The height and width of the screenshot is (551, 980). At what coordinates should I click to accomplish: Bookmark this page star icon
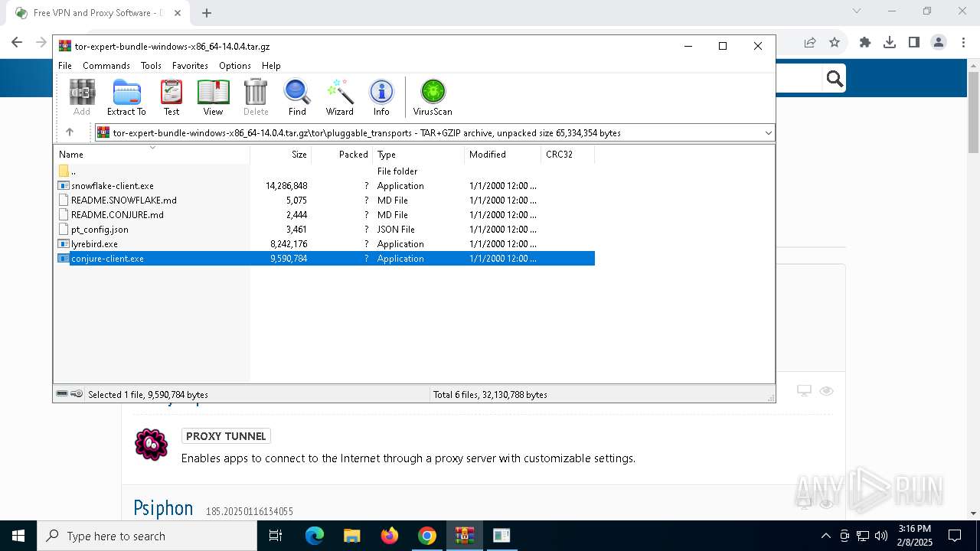[835, 42]
